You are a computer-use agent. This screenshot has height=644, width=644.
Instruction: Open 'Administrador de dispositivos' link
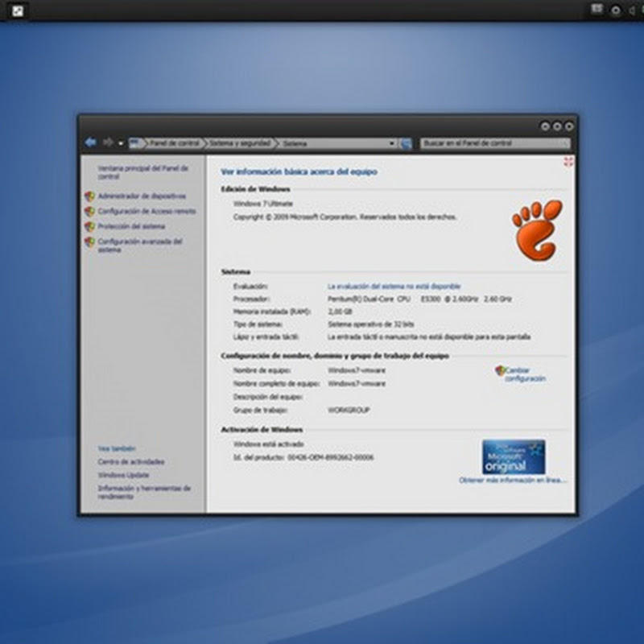(x=142, y=196)
